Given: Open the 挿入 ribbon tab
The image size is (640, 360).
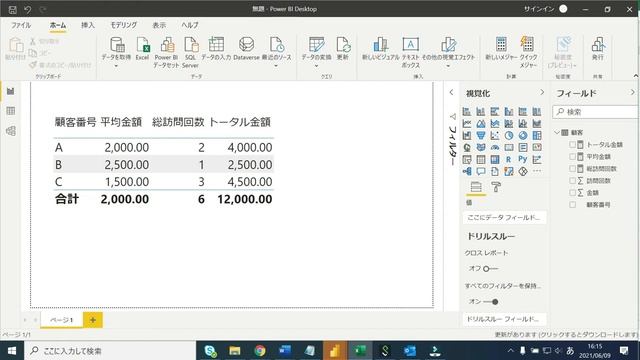Looking at the screenshot, I should click(x=88, y=25).
